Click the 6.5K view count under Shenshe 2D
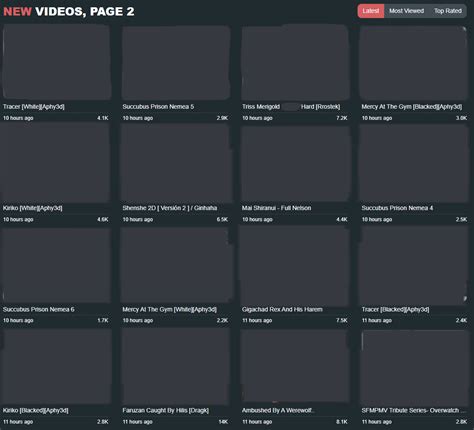Image resolution: width=474 pixels, height=430 pixels. [222, 219]
